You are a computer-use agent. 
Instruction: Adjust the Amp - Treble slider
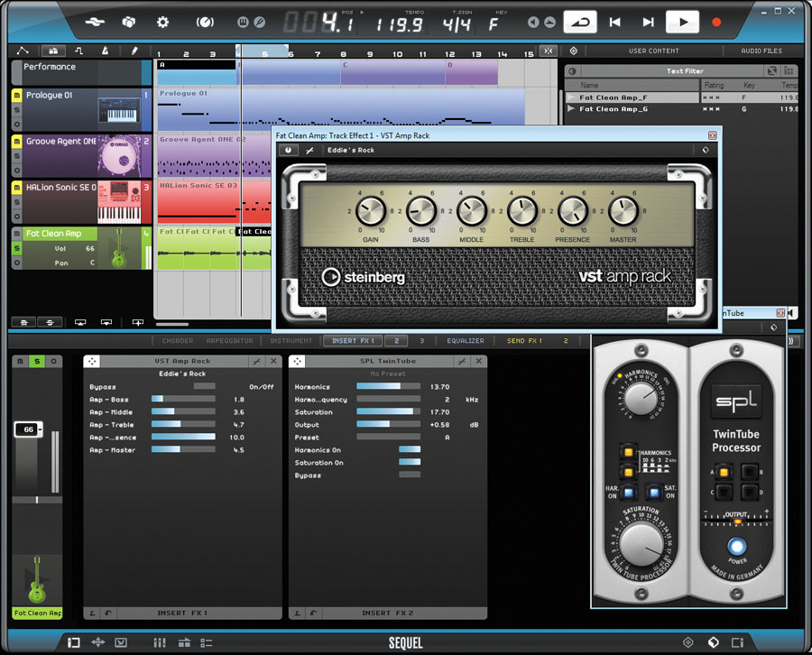[x=183, y=424]
